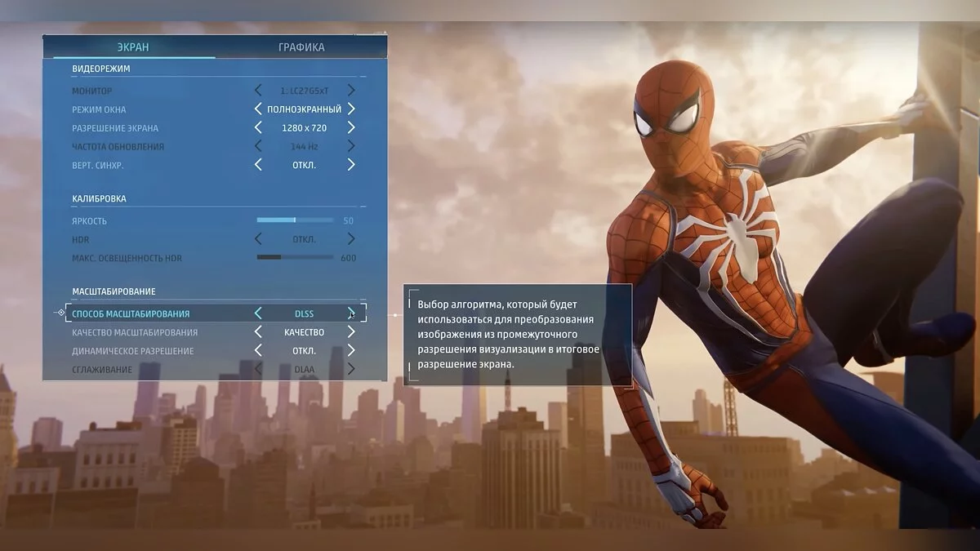Click the КАЧЕСТВО value
Image resolution: width=980 pixels, height=551 pixels.
click(304, 332)
